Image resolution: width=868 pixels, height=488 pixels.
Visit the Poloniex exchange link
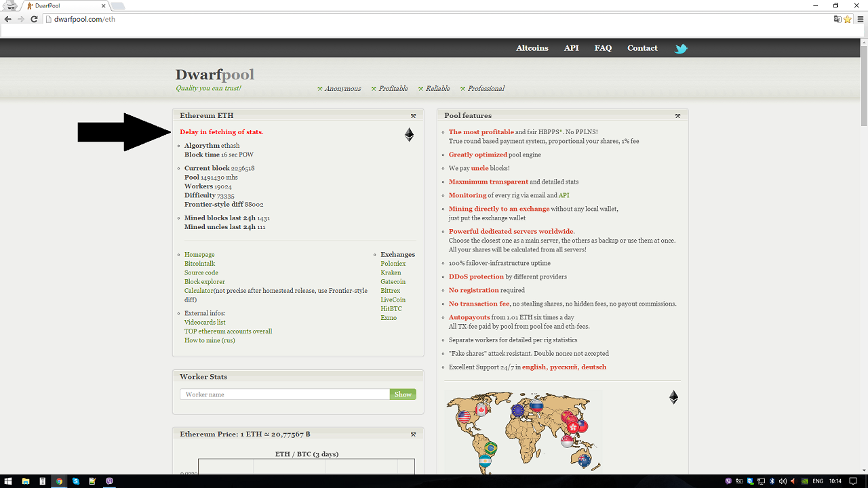(x=393, y=264)
